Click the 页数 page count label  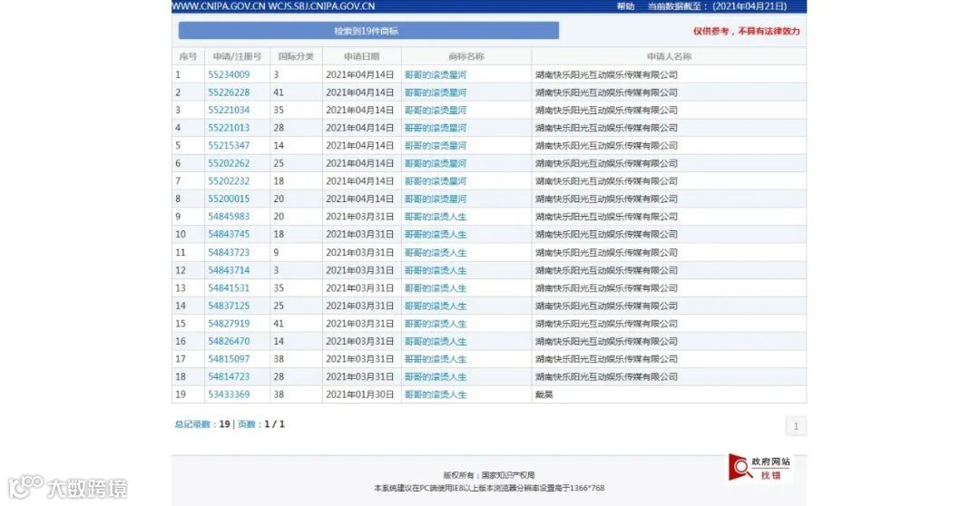pyautogui.click(x=246, y=424)
